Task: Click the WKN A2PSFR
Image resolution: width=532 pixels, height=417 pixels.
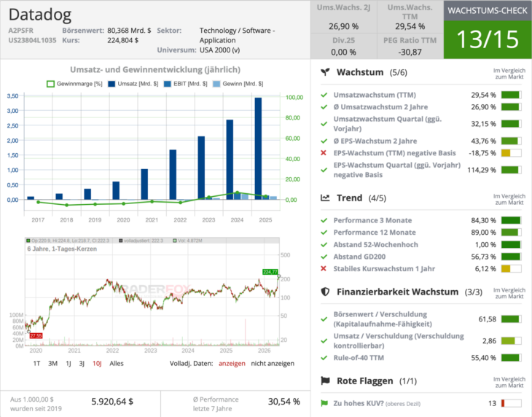Action: tap(21, 31)
